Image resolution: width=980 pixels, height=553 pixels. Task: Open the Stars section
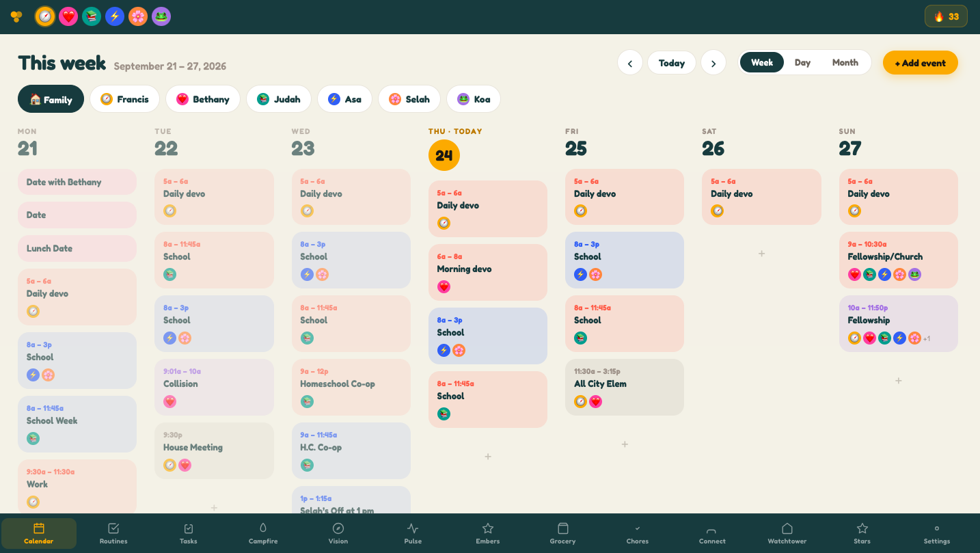pos(862,533)
